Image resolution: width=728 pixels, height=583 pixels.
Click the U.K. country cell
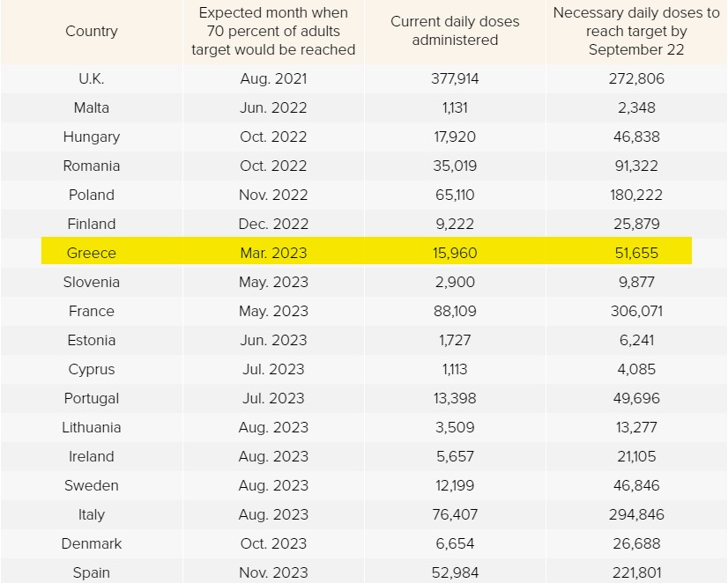coord(92,78)
